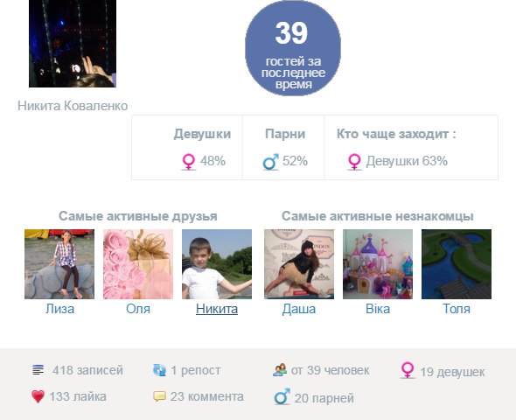Click the posts icon beside 418 записей
516x420 pixels.
tap(38, 370)
